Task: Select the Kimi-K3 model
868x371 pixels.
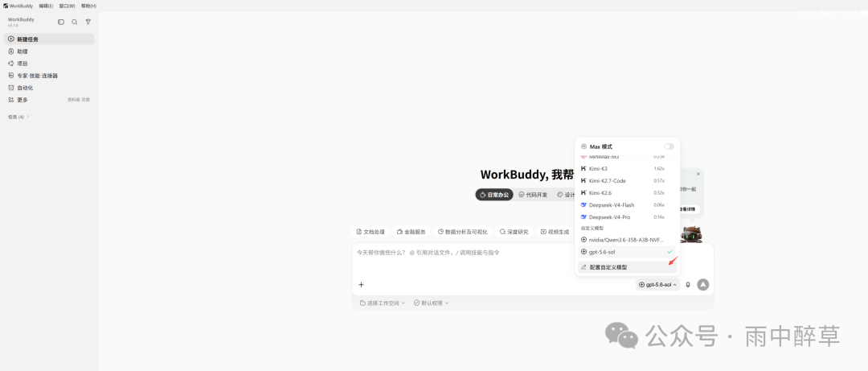Action: 627,168
